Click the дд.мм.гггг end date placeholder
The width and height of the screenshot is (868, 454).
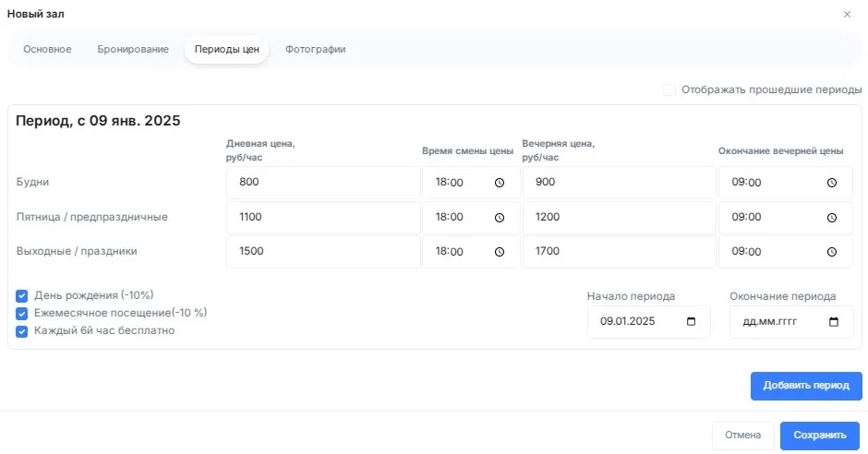click(x=769, y=321)
